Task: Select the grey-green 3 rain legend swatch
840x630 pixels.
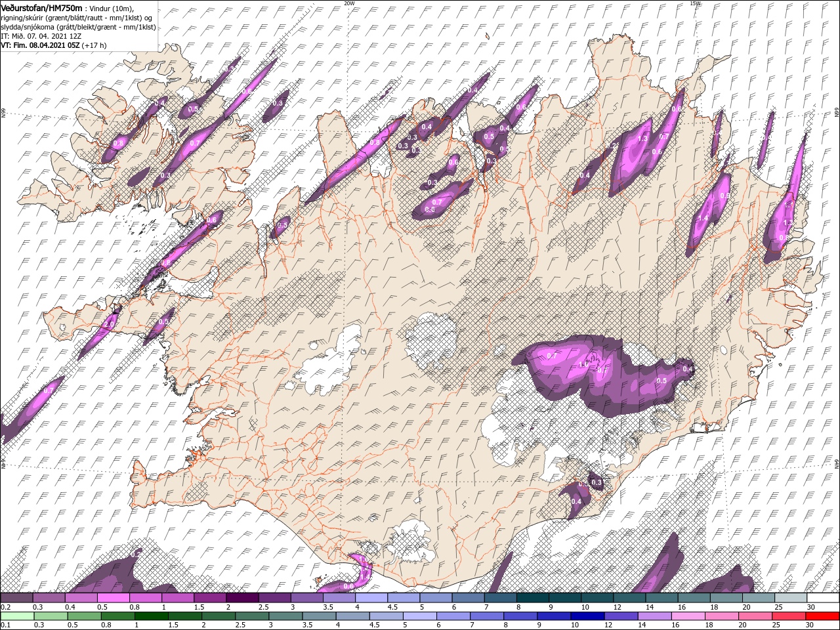Action: [x=285, y=616]
